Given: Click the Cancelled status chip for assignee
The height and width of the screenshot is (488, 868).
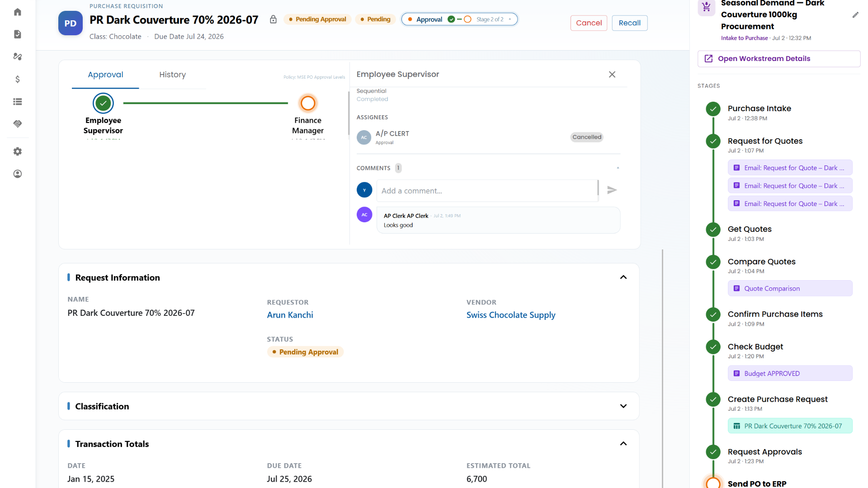Looking at the screenshot, I should (586, 137).
